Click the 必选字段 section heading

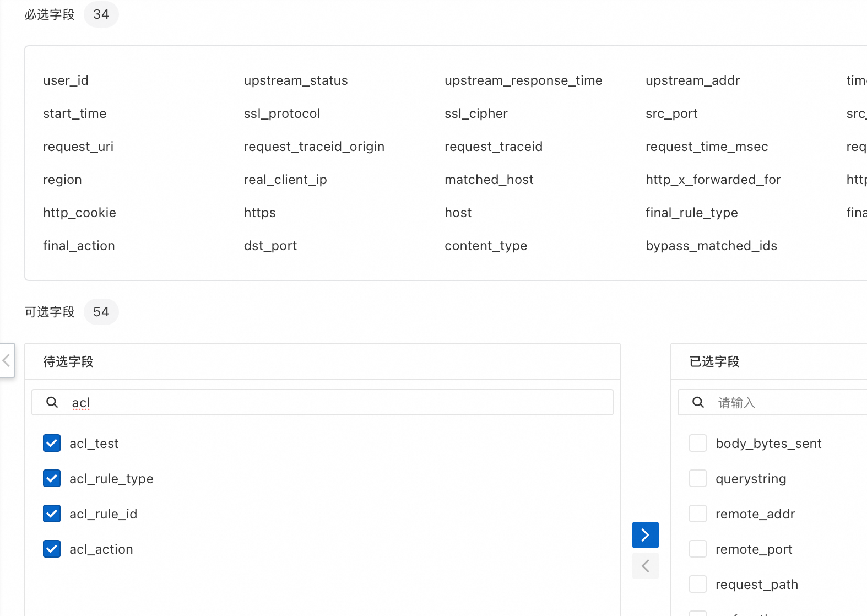(x=50, y=14)
